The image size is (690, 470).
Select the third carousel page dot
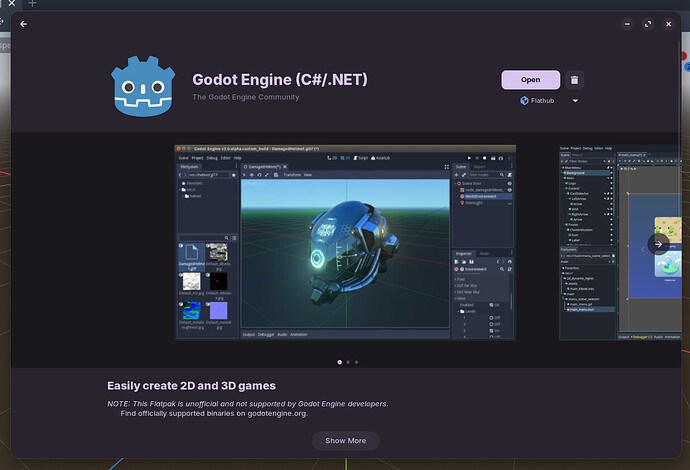tap(356, 362)
